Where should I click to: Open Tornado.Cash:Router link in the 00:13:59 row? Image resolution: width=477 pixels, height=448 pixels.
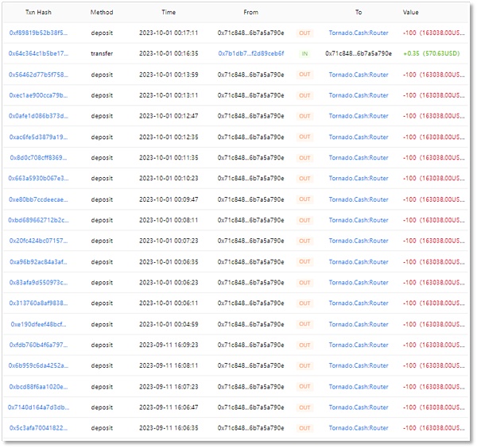(359, 75)
